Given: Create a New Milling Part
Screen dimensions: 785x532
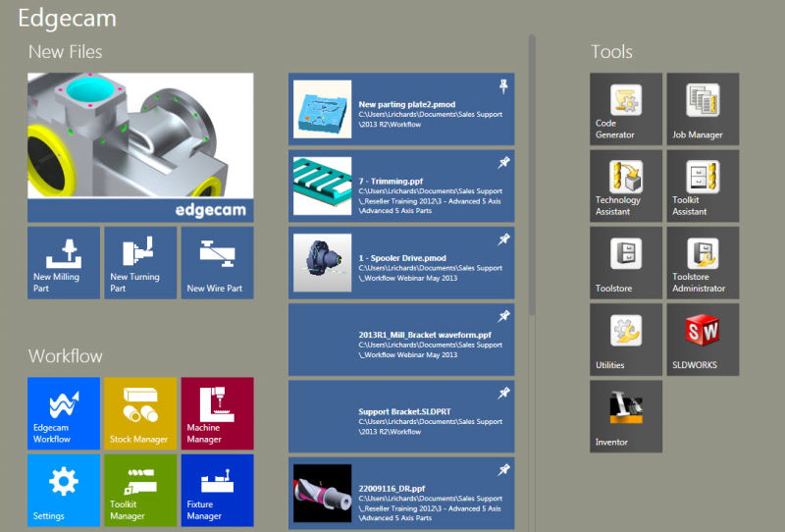Looking at the screenshot, I should pyautogui.click(x=64, y=263).
